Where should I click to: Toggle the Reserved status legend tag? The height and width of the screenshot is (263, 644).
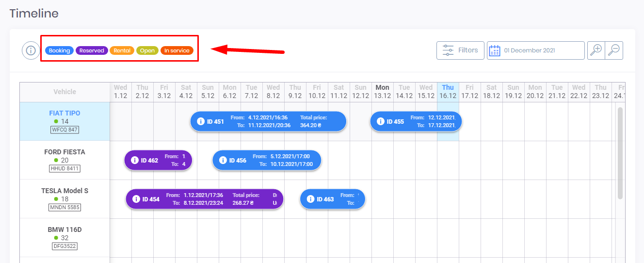point(92,50)
